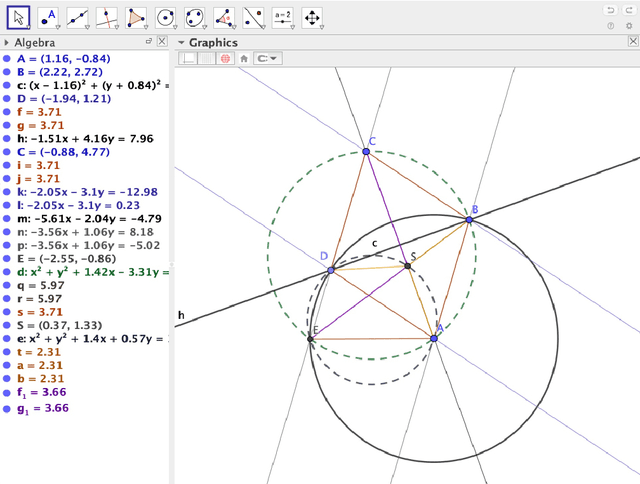Collapse the Algebra panel triangle

click(7, 43)
